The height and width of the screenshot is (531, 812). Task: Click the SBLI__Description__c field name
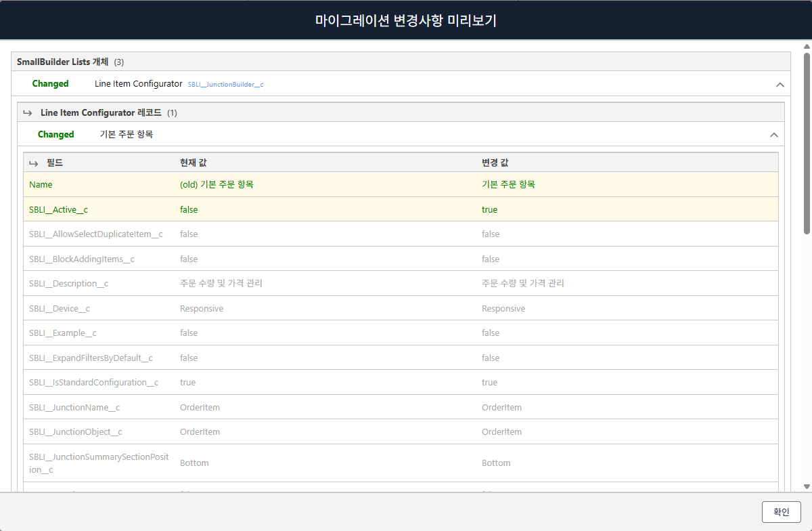click(x=68, y=284)
